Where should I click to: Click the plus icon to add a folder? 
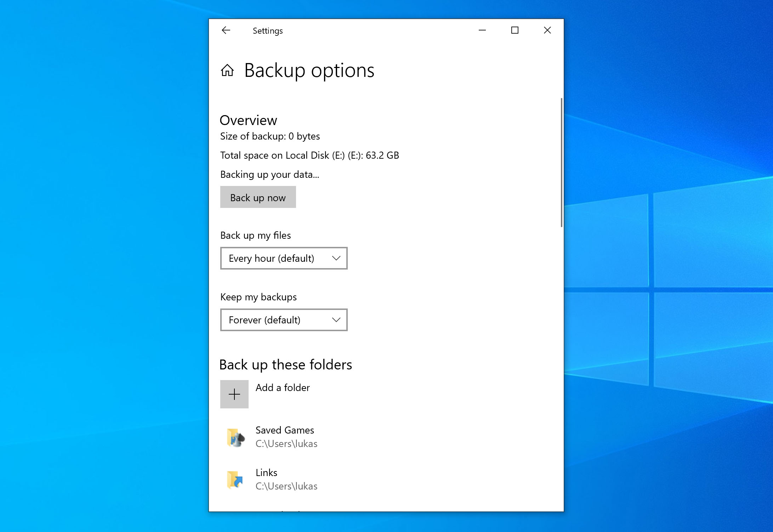tap(234, 394)
